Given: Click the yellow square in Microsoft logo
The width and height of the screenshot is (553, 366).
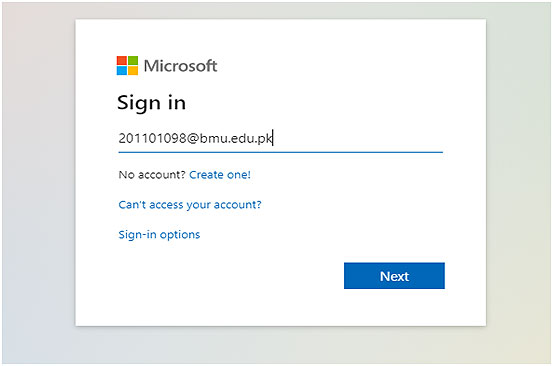Looking at the screenshot, I should pyautogui.click(x=133, y=71).
